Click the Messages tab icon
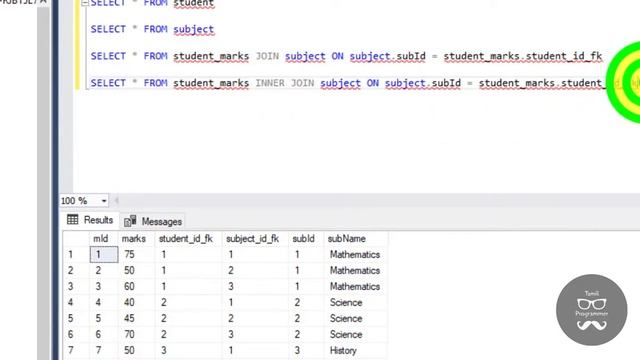This screenshot has width=640, height=360. pyautogui.click(x=130, y=221)
